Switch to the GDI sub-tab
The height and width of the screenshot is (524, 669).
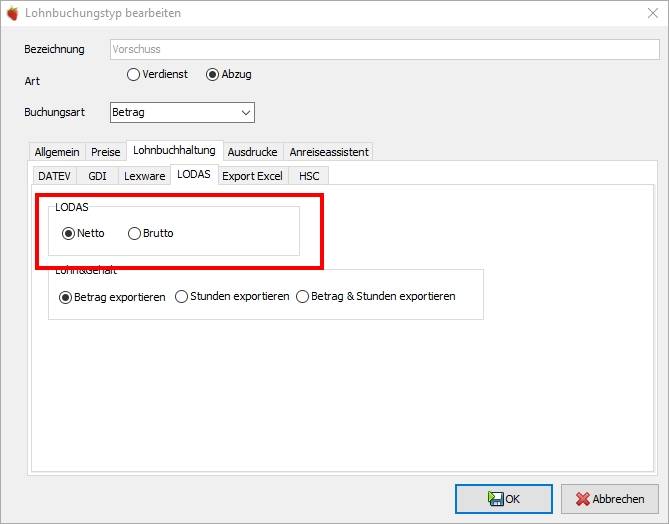tap(97, 176)
